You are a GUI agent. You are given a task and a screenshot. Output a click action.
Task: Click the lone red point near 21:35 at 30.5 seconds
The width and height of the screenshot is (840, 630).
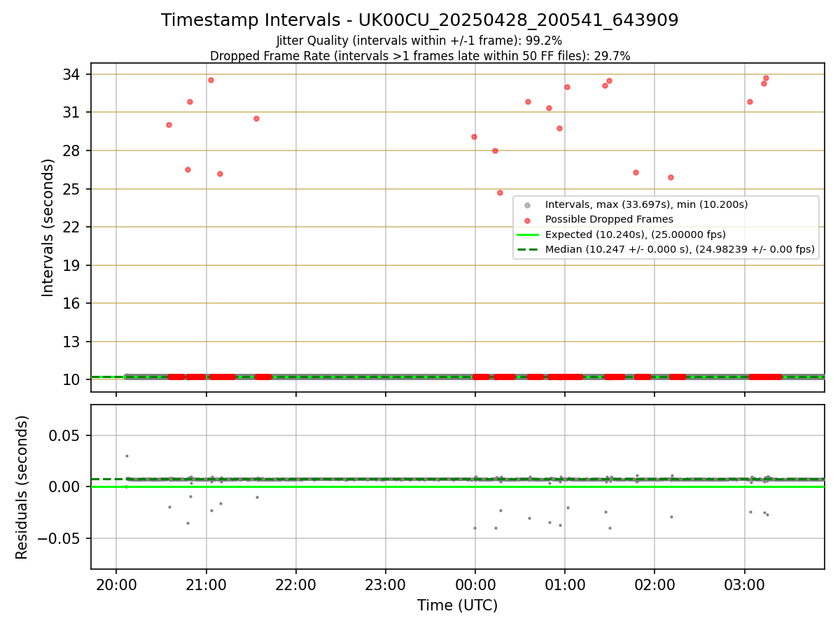coord(256,118)
